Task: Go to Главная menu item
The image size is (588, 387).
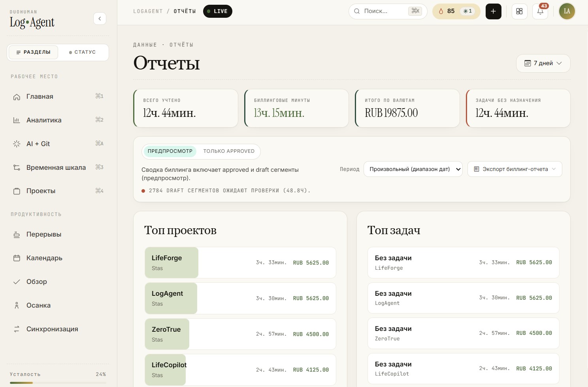Action: click(x=58, y=97)
